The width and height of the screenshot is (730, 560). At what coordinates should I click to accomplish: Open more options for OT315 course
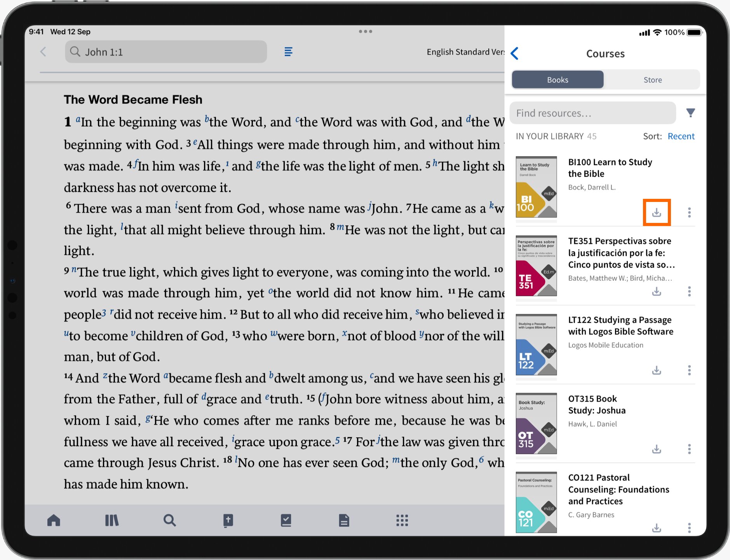[689, 449]
